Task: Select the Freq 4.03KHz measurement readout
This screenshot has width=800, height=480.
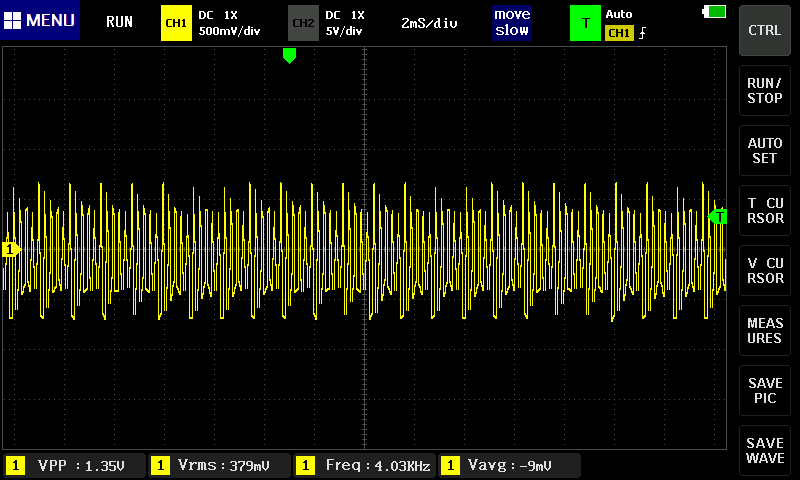Action: click(x=365, y=465)
